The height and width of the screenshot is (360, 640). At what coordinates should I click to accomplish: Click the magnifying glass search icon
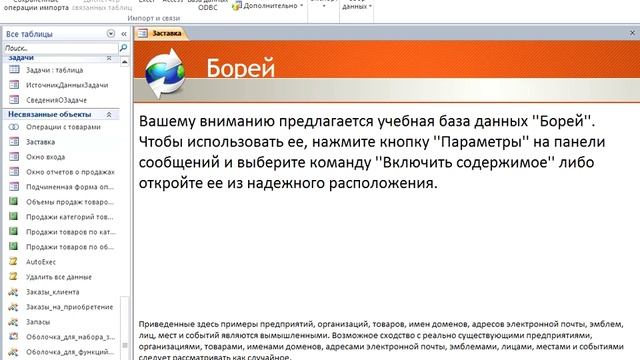coord(123,48)
